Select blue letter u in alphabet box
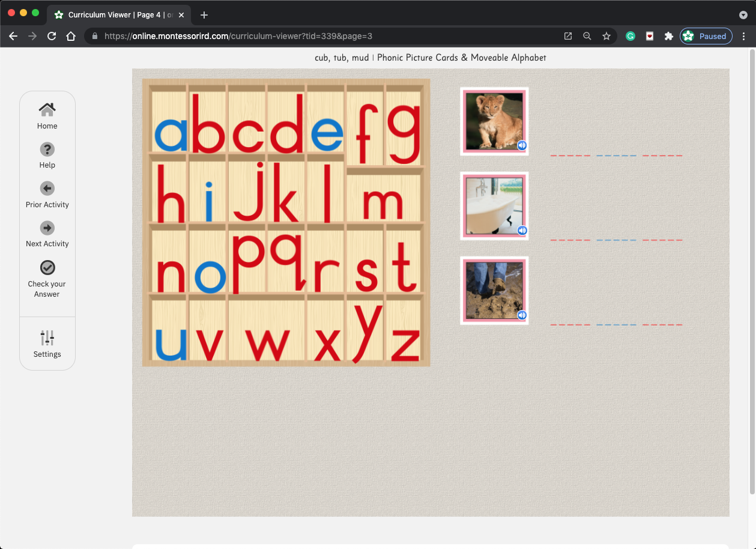This screenshot has height=549, width=756. 171,344
